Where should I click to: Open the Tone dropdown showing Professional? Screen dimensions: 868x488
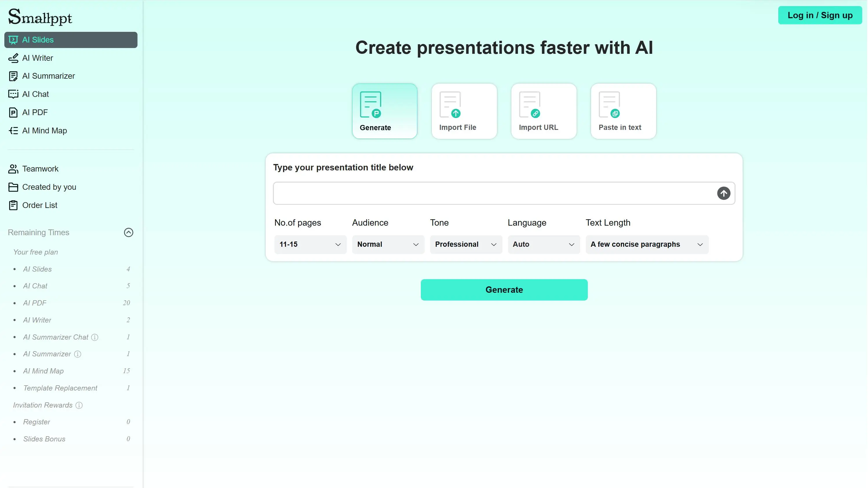click(x=466, y=244)
